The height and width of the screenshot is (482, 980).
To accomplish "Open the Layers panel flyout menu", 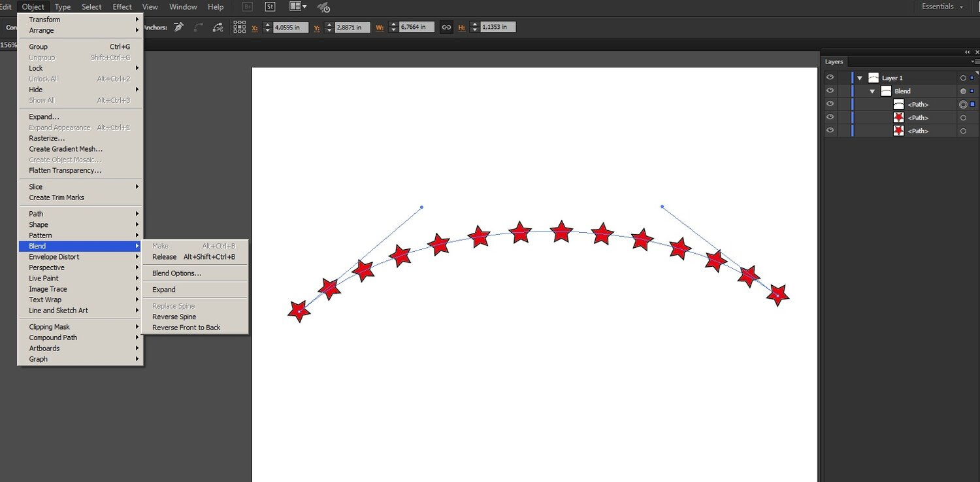I will tap(974, 61).
